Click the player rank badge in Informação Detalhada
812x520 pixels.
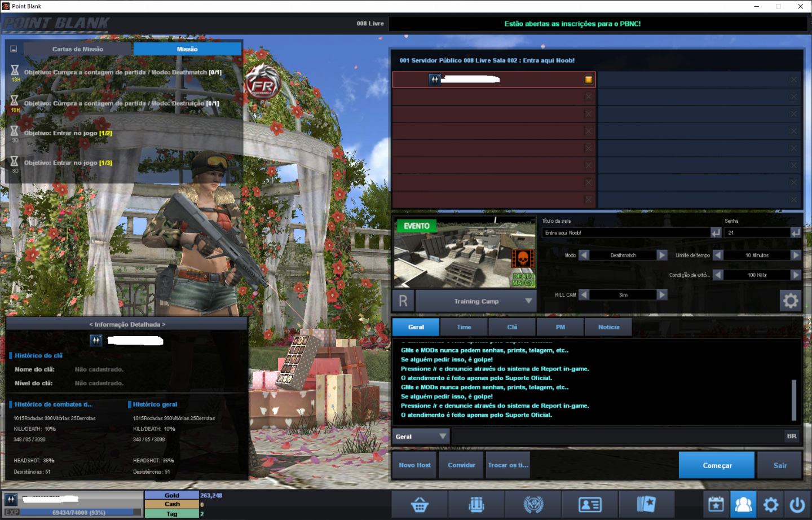tap(96, 340)
